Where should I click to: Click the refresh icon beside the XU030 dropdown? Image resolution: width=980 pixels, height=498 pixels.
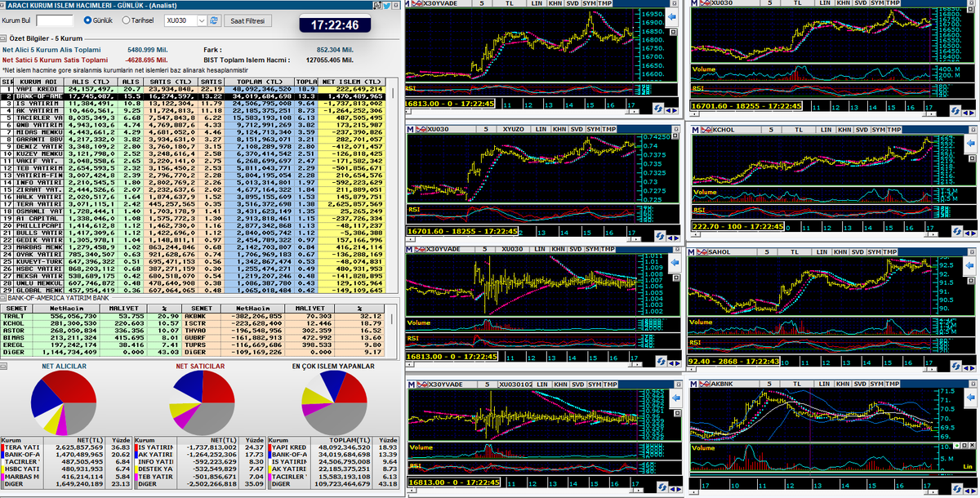click(x=213, y=20)
